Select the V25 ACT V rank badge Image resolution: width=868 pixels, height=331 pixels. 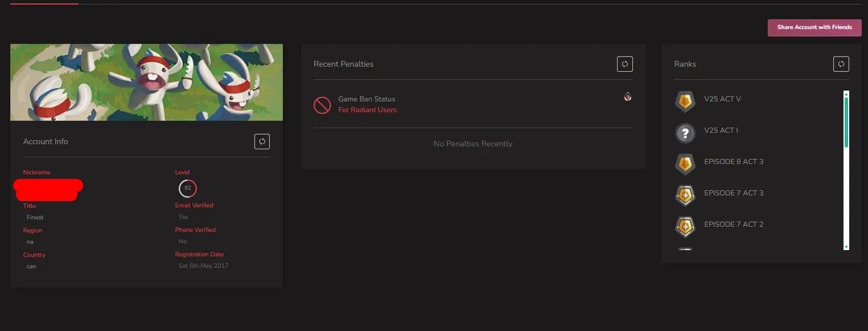[x=685, y=102]
